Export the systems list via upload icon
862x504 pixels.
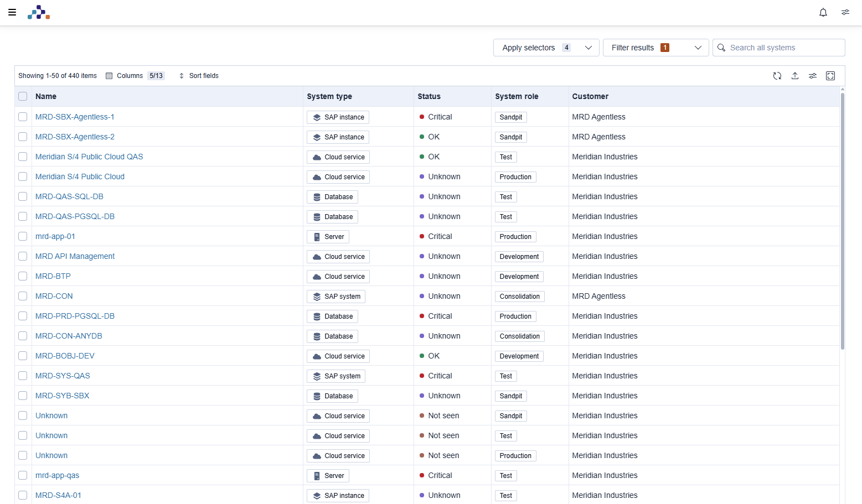[795, 76]
